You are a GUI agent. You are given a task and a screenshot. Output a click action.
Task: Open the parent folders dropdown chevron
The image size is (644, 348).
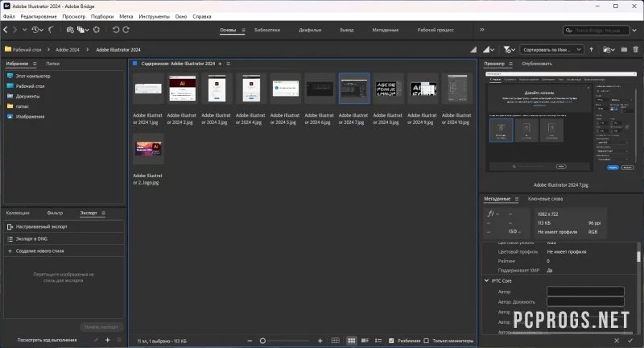24,30
